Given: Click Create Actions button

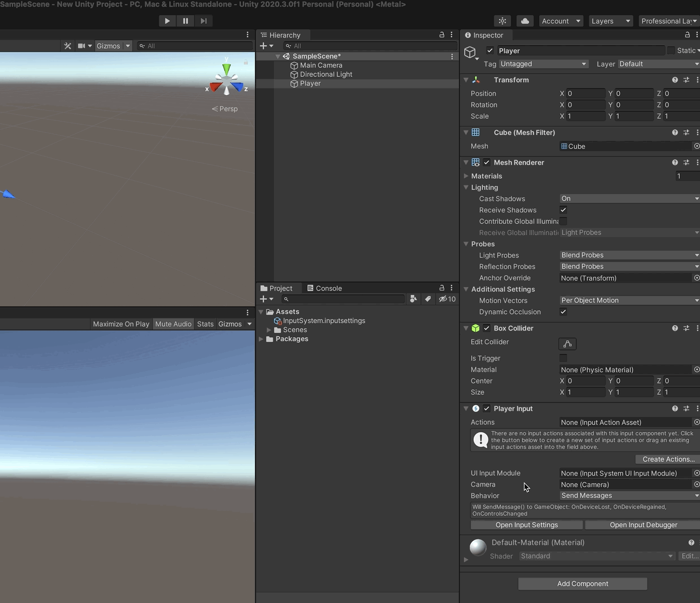Looking at the screenshot, I should tap(668, 459).
